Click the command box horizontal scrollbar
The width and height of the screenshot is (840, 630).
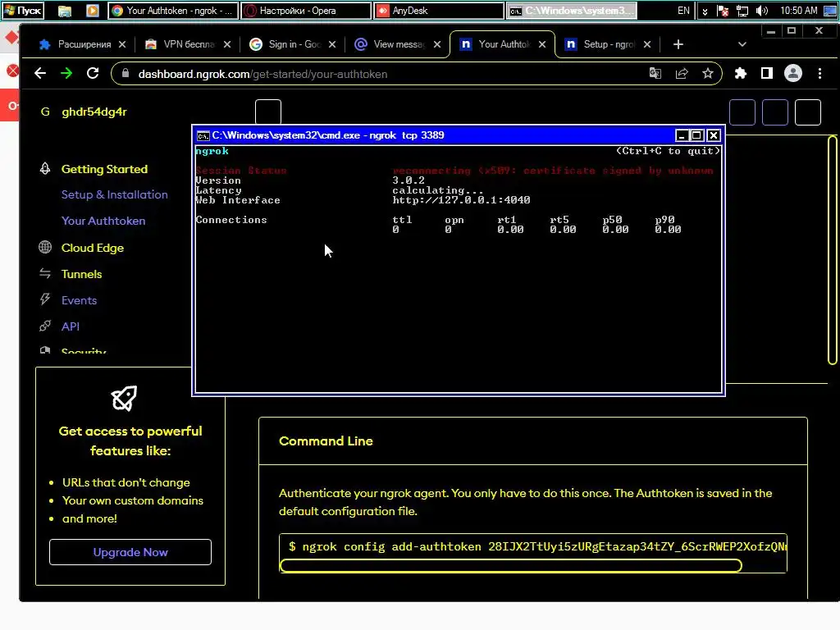click(511, 565)
